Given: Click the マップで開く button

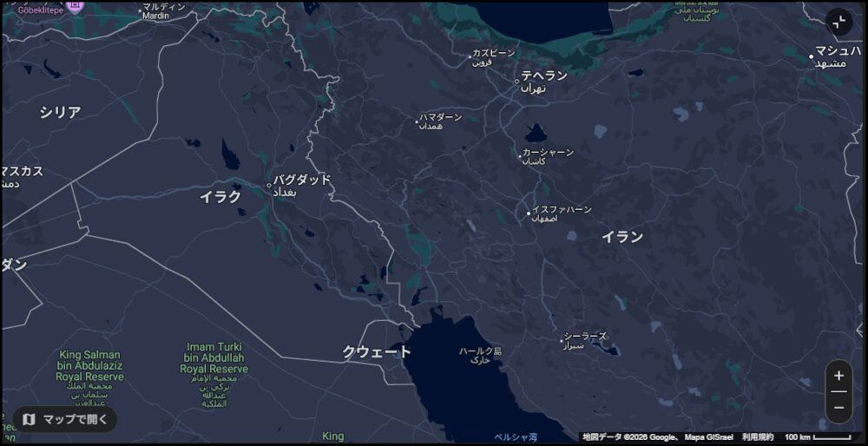Looking at the screenshot, I should click(x=65, y=420).
